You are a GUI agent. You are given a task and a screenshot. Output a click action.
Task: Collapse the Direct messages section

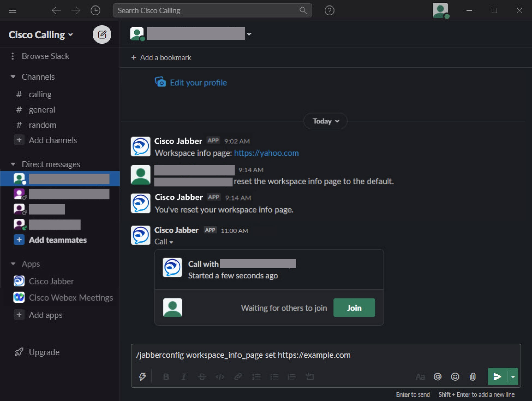13,164
